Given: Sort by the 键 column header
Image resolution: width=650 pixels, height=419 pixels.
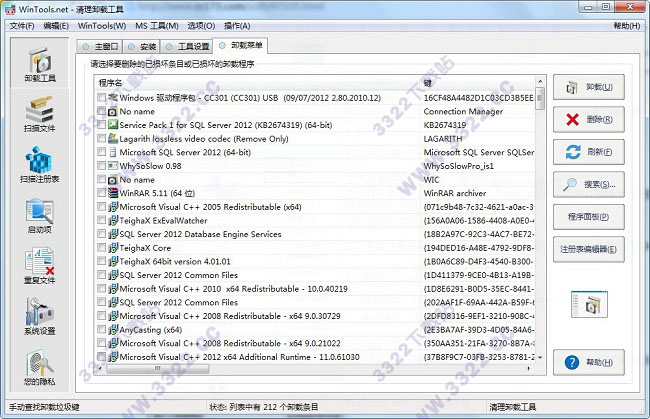Looking at the screenshot, I should coord(478,83).
